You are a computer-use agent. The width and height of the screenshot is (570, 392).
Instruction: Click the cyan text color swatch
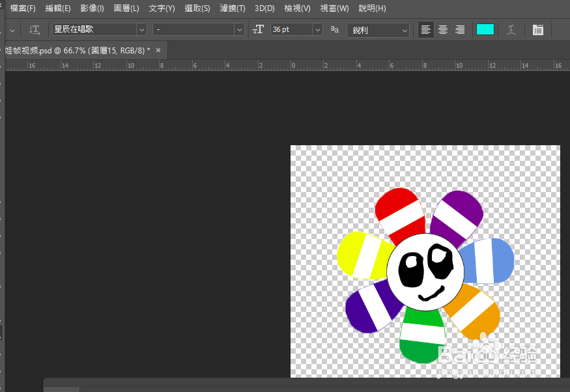(x=485, y=30)
